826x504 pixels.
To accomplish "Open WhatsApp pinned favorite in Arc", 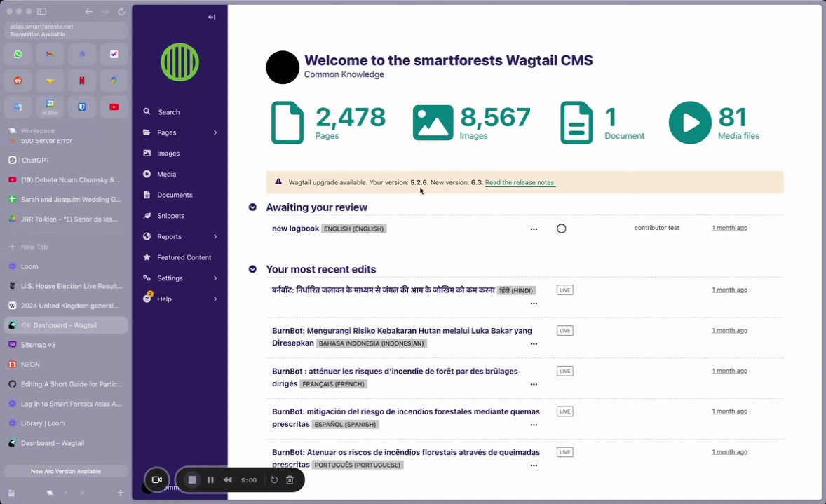I will point(18,54).
